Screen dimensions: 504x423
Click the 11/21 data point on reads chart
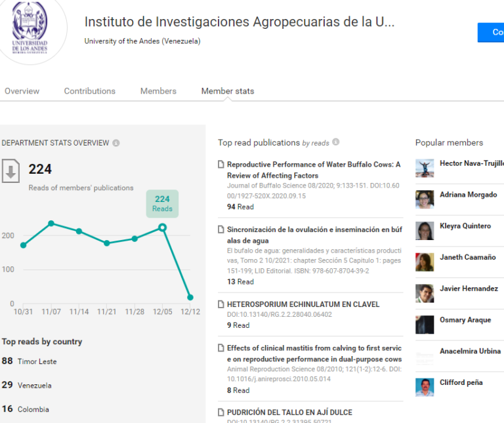tap(107, 243)
